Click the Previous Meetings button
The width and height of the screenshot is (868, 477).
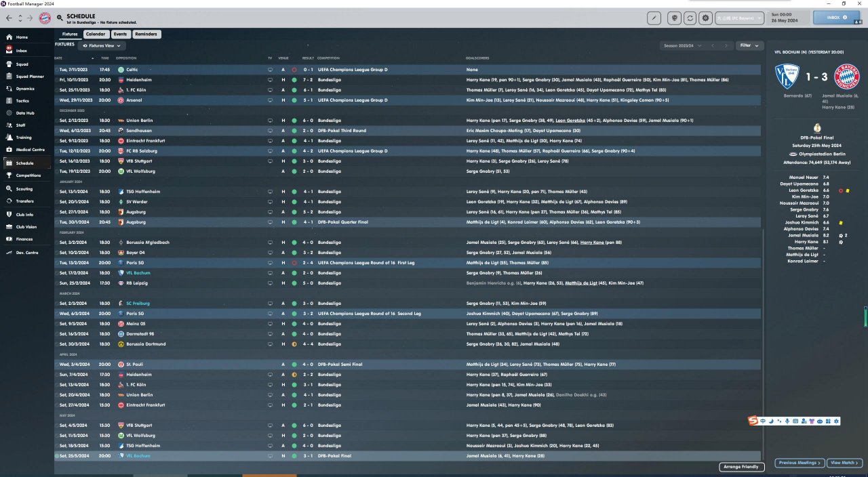[799, 463]
